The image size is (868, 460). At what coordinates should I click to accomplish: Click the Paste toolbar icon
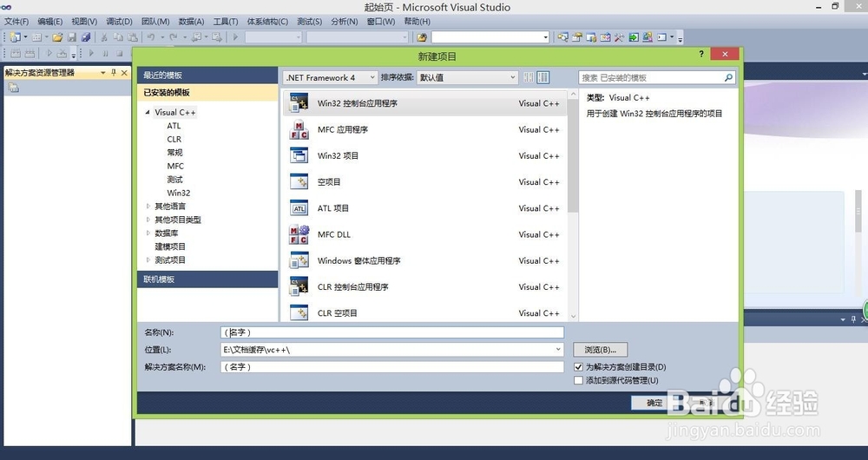point(133,37)
